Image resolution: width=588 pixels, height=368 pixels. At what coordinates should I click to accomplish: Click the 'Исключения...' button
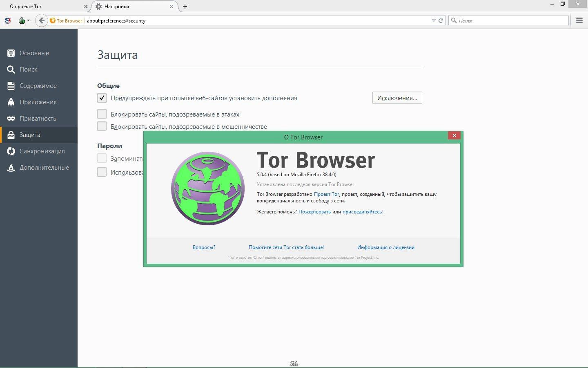point(397,98)
